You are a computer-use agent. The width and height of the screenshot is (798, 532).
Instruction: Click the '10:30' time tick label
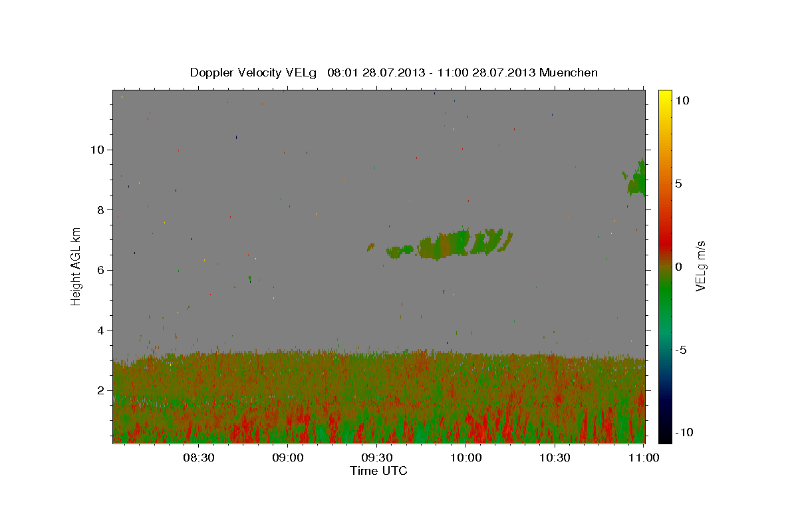tap(555, 458)
